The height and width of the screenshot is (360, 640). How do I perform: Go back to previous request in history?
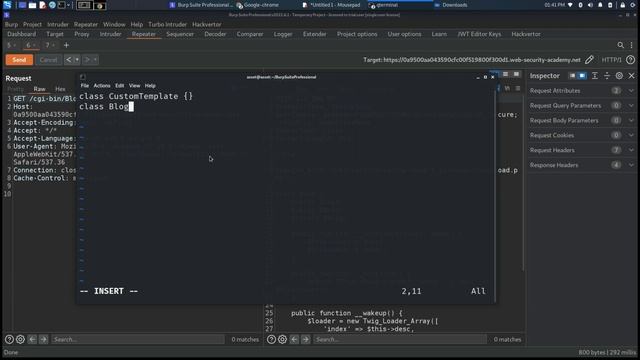pyautogui.click(x=69, y=60)
